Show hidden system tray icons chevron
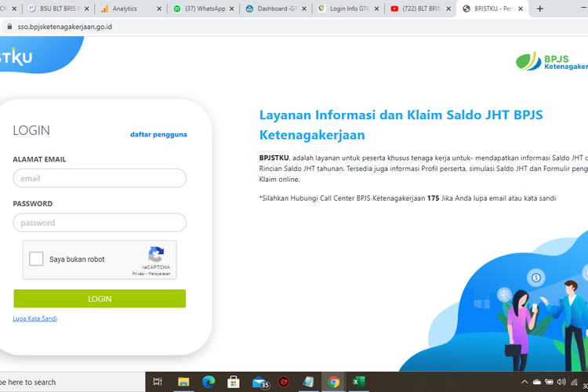This screenshot has height=392, width=588. pos(524,383)
